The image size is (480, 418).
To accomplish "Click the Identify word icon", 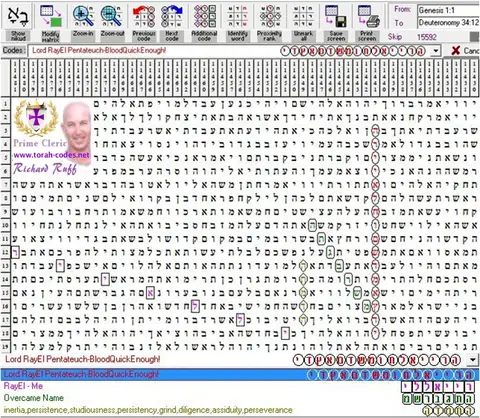I will [x=237, y=16].
